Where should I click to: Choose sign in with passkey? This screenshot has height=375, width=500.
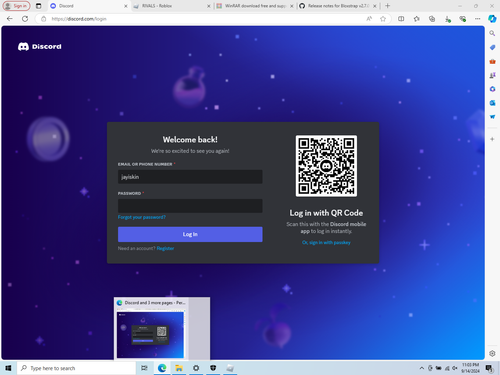pos(326,243)
